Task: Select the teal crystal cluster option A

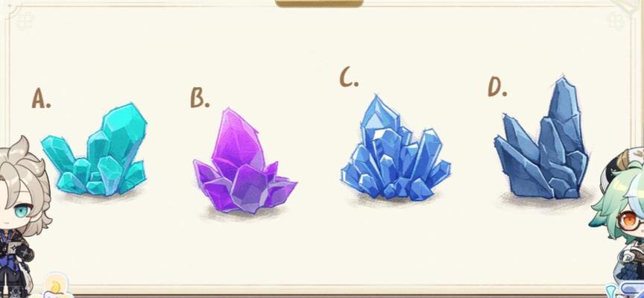Action: tap(94, 150)
